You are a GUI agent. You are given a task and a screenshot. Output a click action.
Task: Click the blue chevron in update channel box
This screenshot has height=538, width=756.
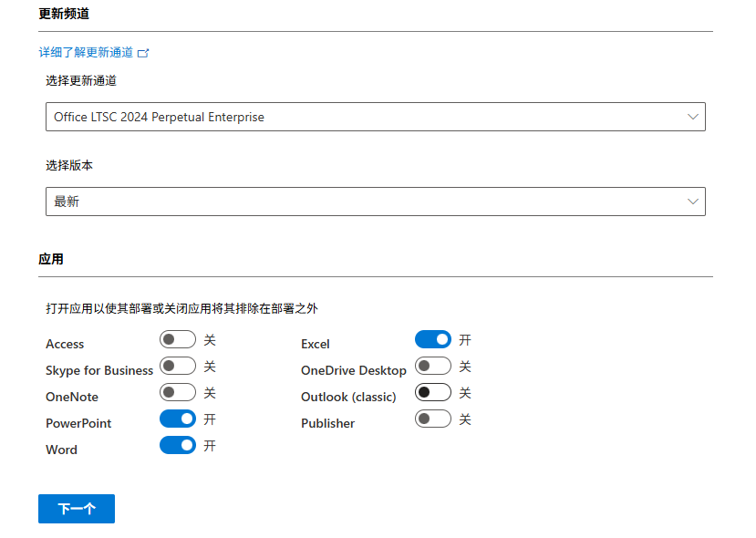point(693,117)
